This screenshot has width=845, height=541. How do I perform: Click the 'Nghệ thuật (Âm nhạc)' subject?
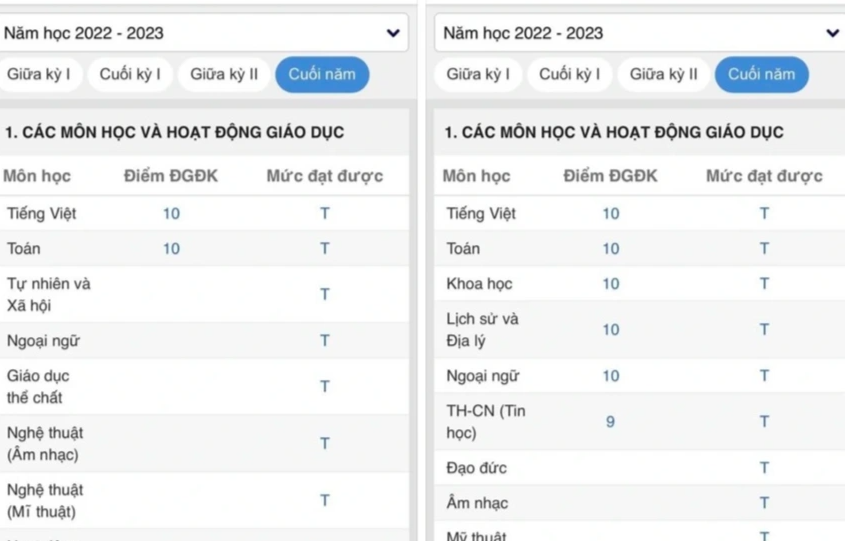(44, 444)
